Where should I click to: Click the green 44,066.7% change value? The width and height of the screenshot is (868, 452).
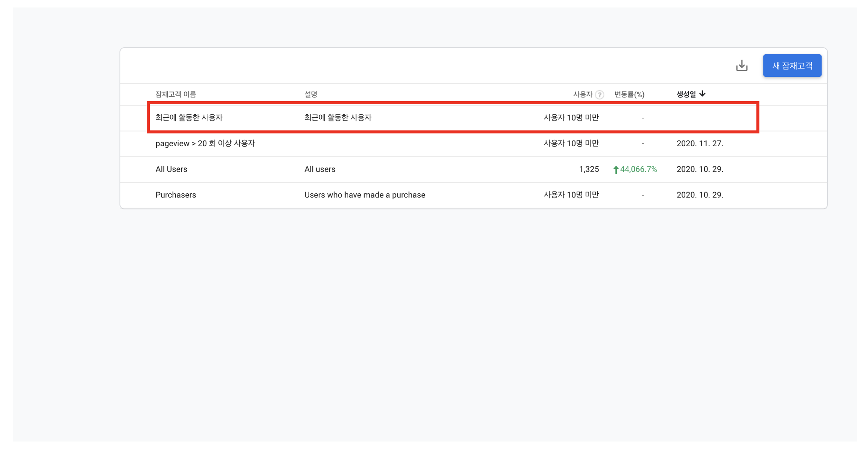click(x=638, y=169)
